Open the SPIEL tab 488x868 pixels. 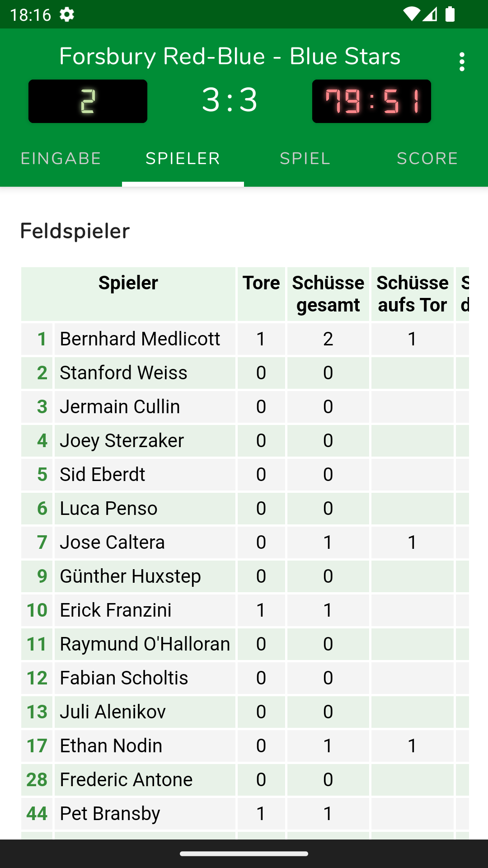(305, 159)
